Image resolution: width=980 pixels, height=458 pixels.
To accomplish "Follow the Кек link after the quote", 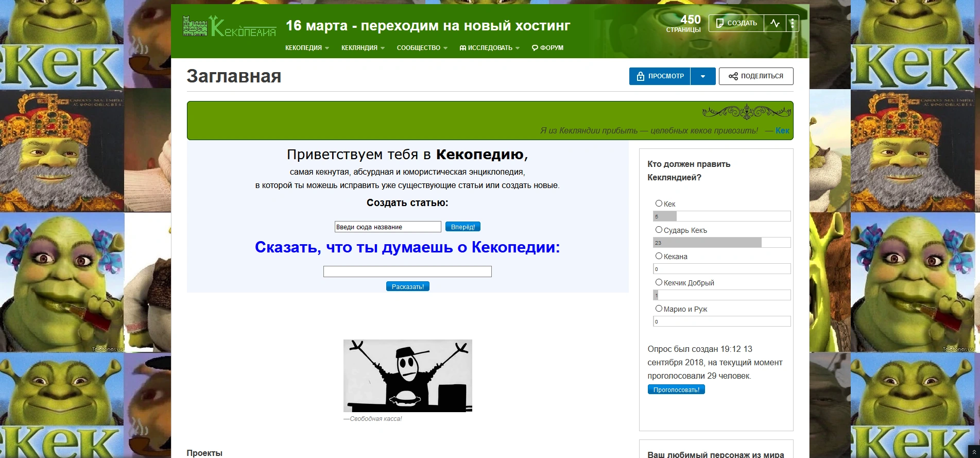I will coord(782,130).
